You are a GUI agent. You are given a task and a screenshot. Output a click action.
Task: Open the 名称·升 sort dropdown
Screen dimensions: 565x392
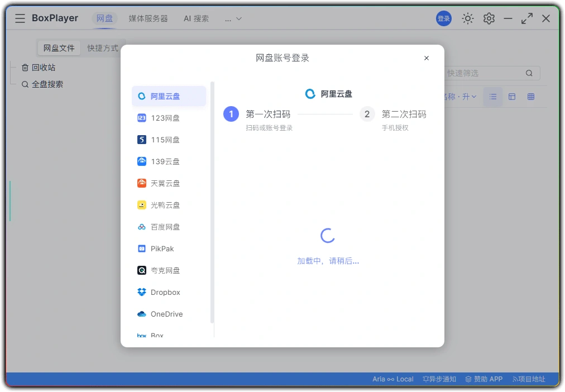[x=460, y=97]
